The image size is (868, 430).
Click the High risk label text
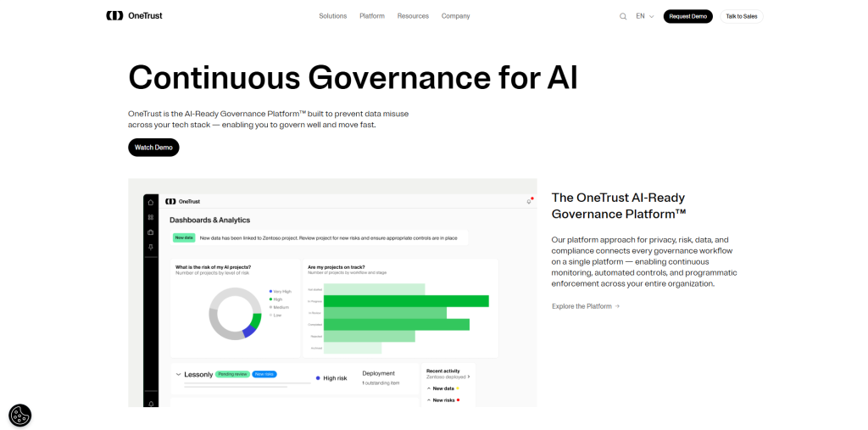click(335, 378)
